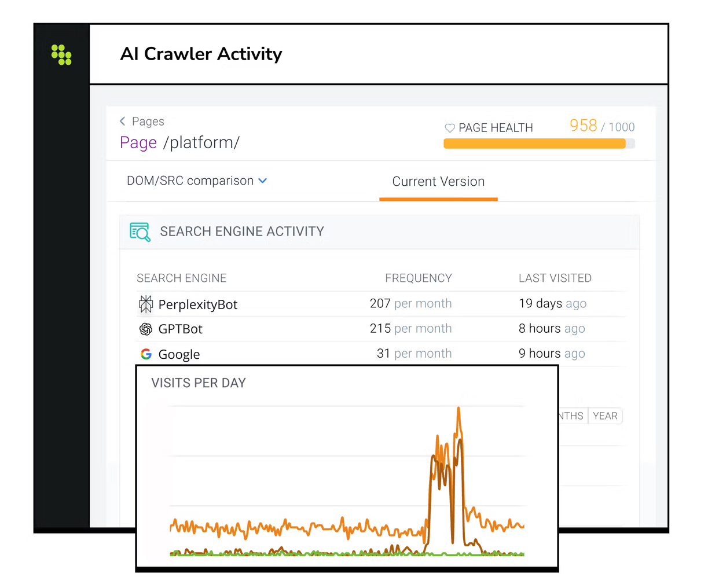Switch to Current Version tab
The image size is (719, 588).
point(438,182)
